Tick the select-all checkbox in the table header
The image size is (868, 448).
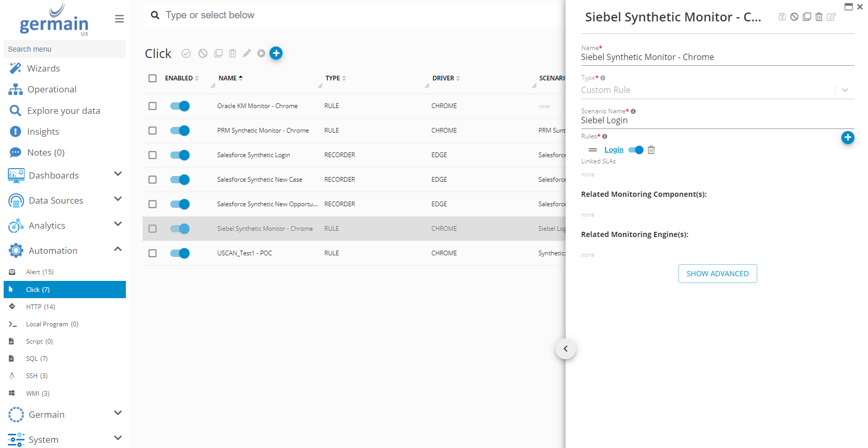[x=153, y=78]
